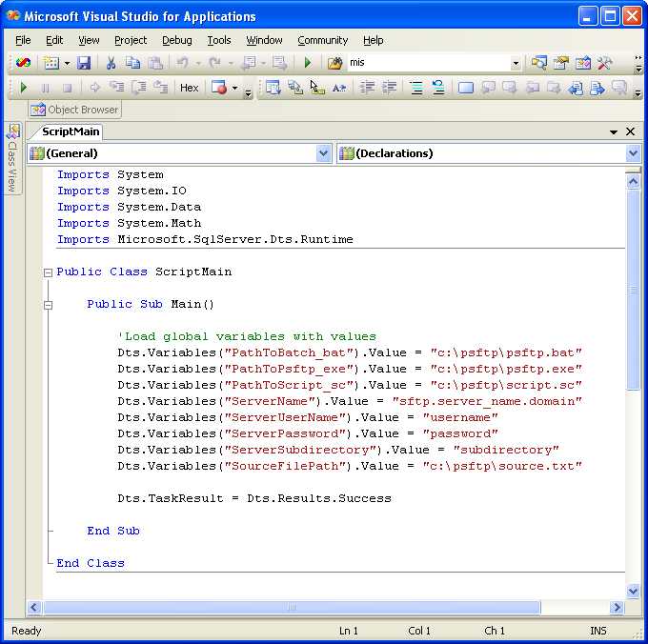Click the Decrease Indent icon
The height and width of the screenshot is (644, 648).
(367, 88)
